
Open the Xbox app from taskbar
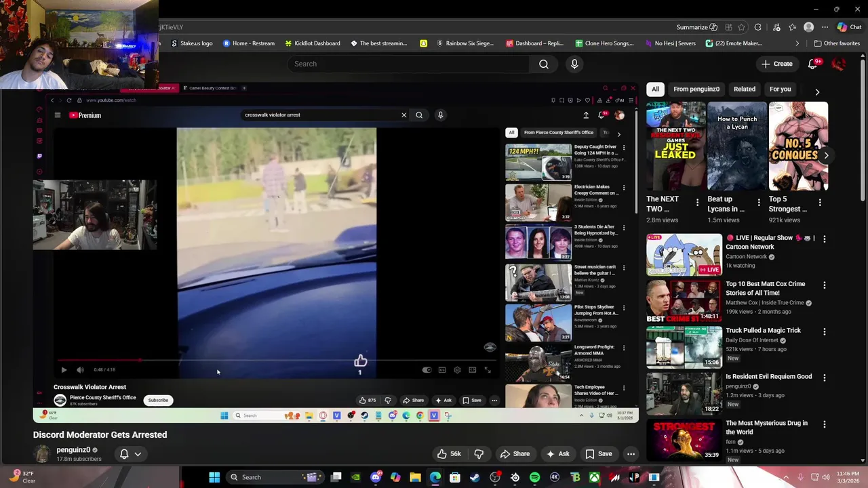[594, 477]
